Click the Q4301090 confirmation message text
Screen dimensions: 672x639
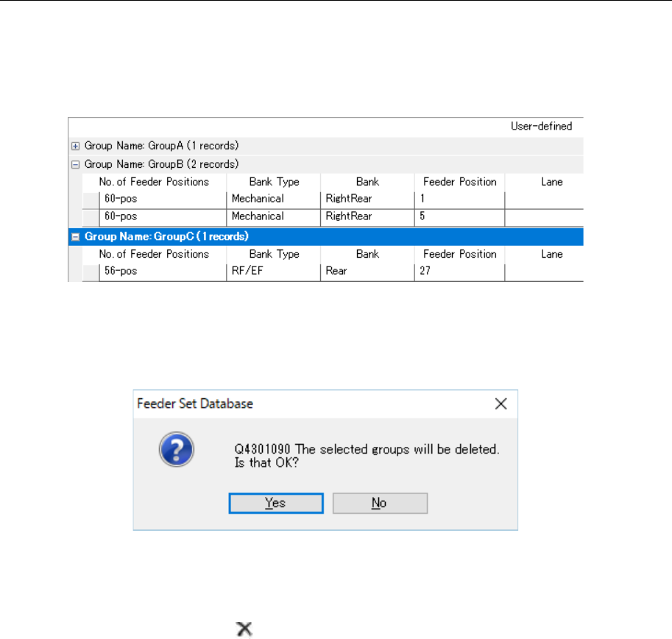click(x=367, y=456)
